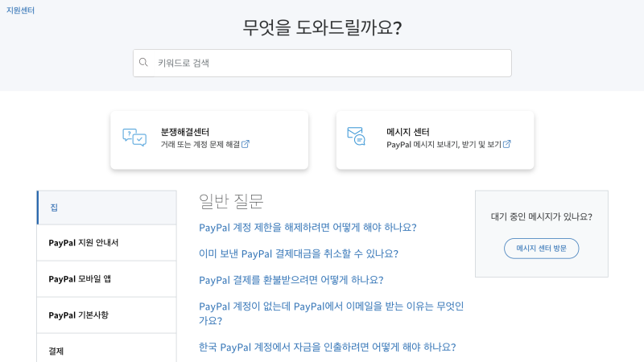Open question about 한국 PayPal 자금 인출
The image size is (644, 362).
328,348
